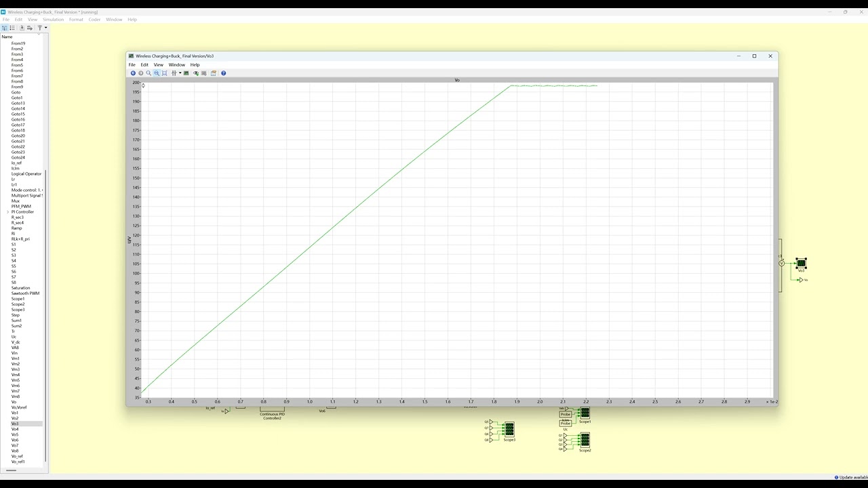The width and height of the screenshot is (868, 488).
Task: Click the download-arrow icon in browser toolbar
Action: click(22, 28)
